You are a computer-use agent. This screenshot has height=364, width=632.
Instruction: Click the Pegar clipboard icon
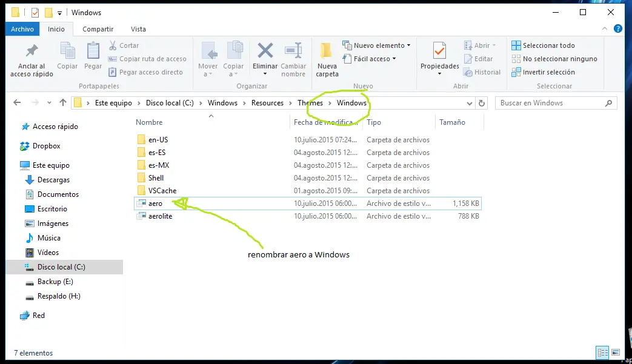(x=93, y=51)
